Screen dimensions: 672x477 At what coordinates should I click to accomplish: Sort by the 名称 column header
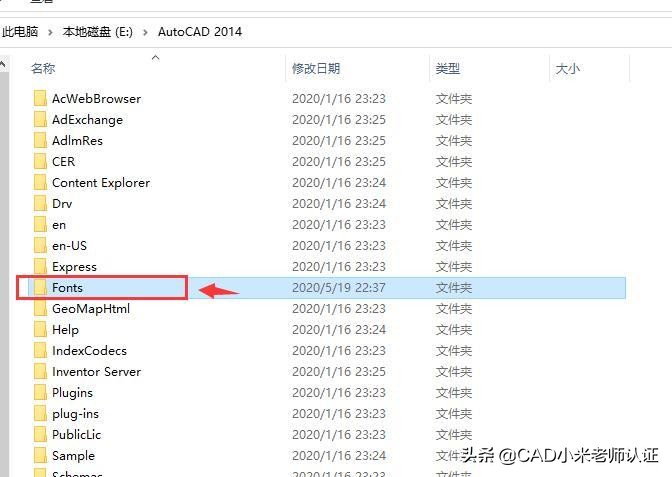pos(43,68)
